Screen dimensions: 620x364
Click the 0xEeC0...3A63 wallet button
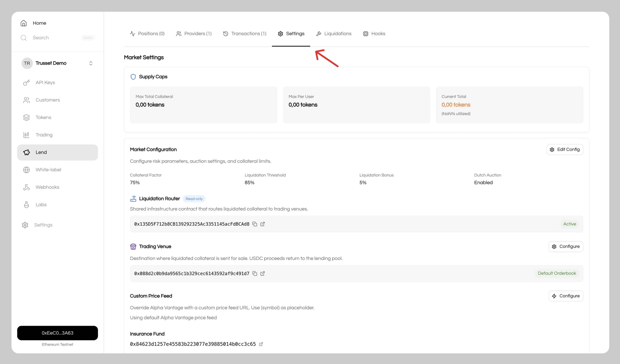coord(58,333)
